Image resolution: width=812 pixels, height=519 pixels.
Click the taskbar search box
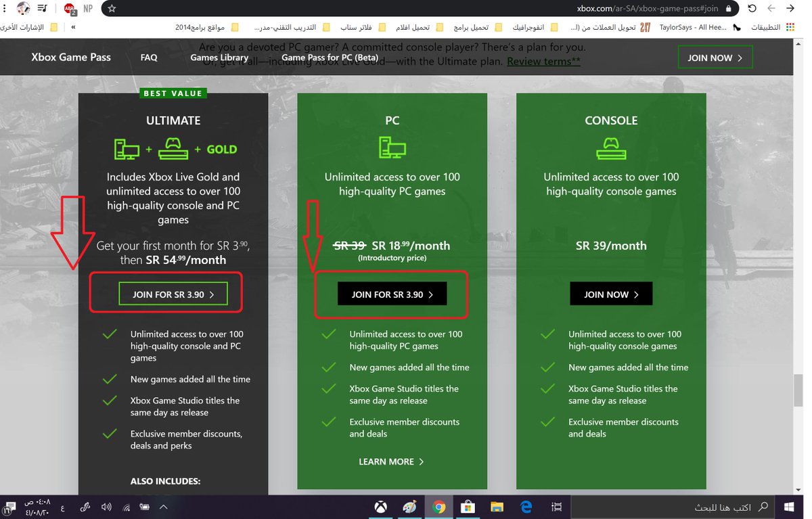(672, 507)
